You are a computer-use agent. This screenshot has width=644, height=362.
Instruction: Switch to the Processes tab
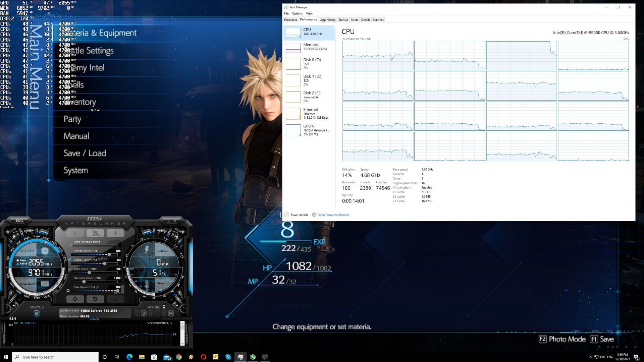click(290, 20)
